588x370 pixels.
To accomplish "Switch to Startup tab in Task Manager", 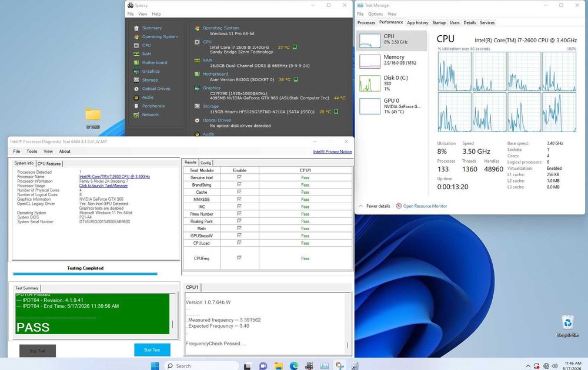I will (439, 23).
